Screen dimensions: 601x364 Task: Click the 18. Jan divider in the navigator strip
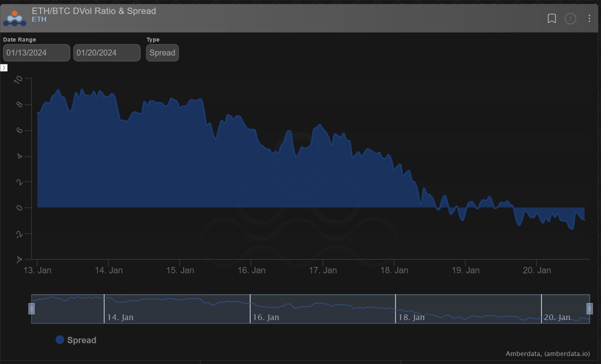tap(396, 308)
